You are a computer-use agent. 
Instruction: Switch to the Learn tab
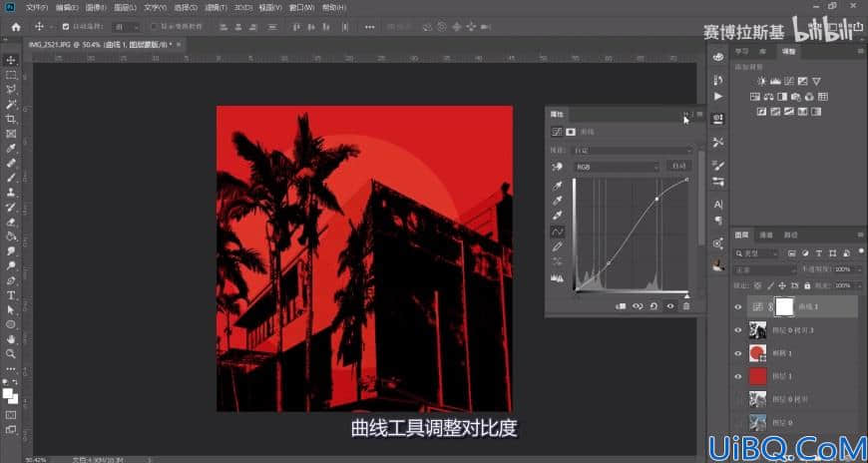[741, 52]
